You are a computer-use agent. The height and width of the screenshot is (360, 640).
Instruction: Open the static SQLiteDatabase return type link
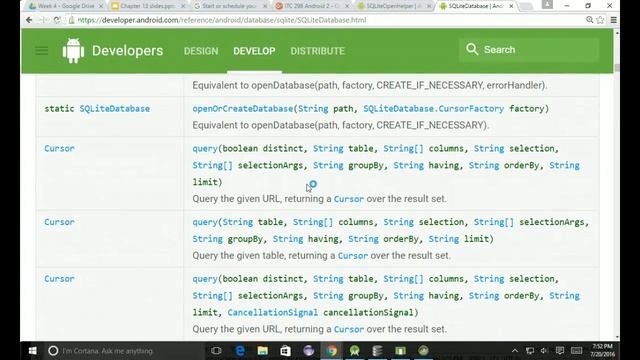[x=115, y=109]
